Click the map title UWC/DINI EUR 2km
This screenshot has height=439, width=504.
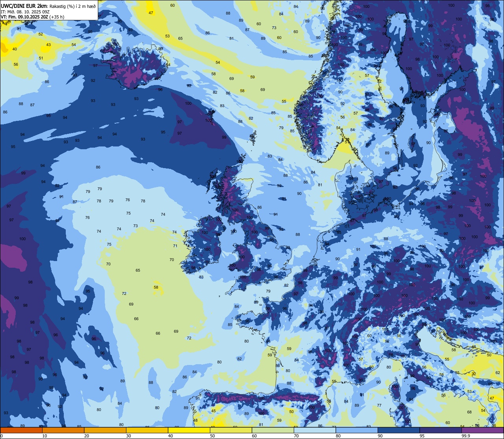(23, 5)
